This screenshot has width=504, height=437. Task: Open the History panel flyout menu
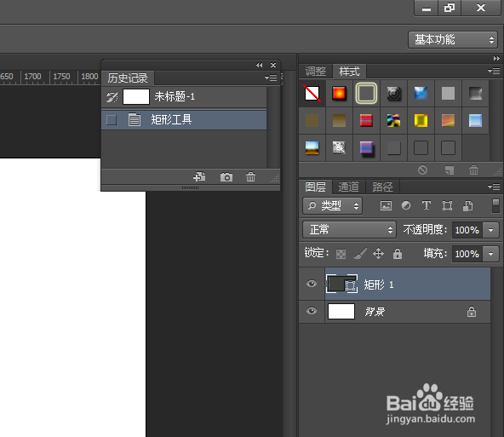[x=271, y=78]
